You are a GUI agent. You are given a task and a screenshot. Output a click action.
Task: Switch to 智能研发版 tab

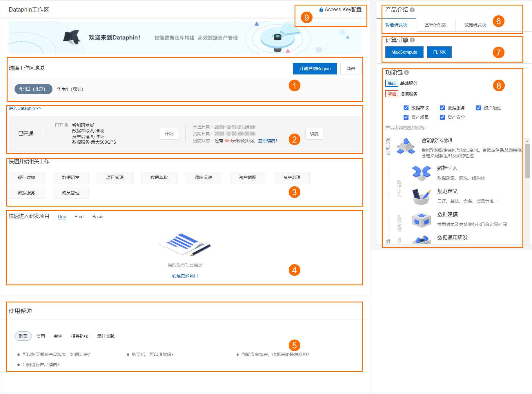(396, 25)
